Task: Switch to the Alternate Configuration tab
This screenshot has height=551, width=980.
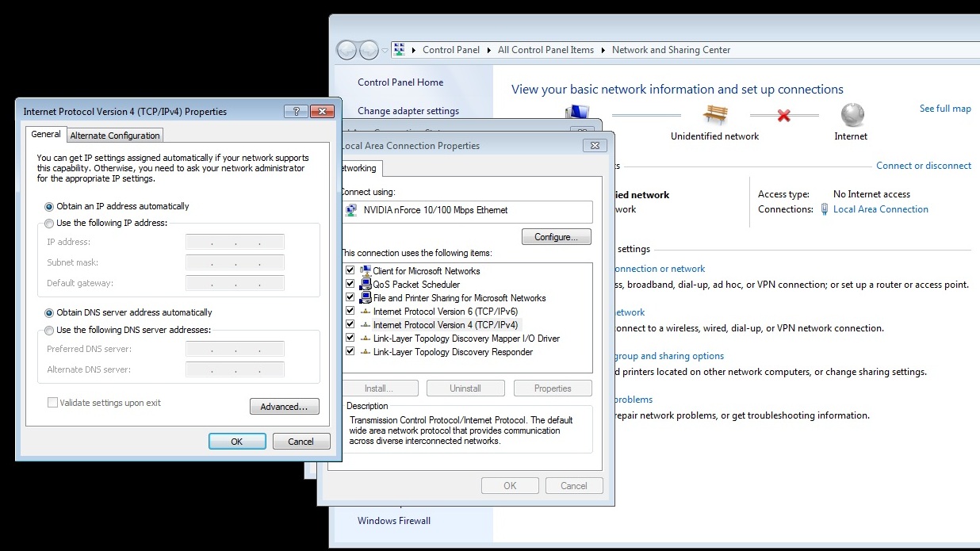Action: pyautogui.click(x=116, y=136)
